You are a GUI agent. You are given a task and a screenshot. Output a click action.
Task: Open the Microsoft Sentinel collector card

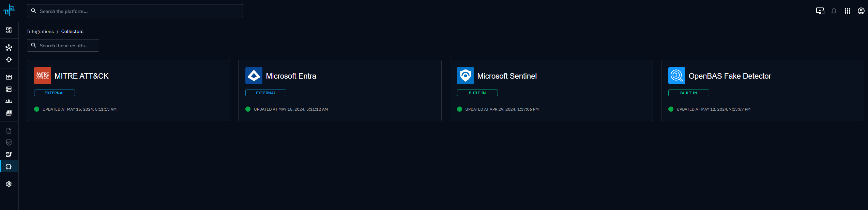click(x=551, y=91)
